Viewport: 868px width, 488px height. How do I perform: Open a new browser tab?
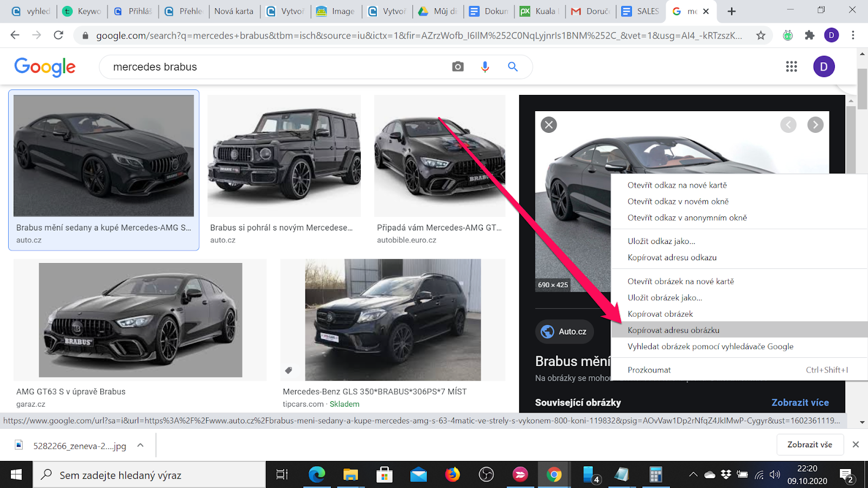[x=731, y=11]
